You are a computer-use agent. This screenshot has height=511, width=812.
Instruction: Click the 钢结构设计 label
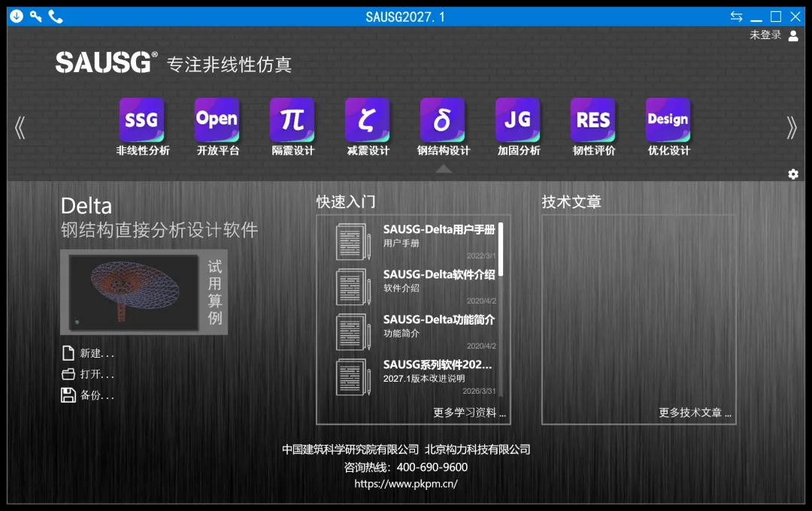(x=444, y=150)
